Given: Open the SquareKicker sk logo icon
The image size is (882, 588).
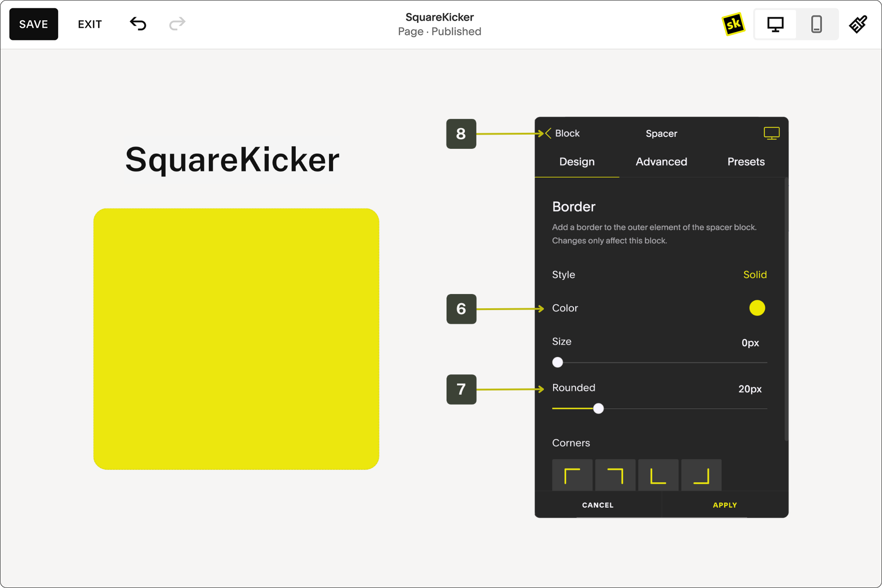Looking at the screenshot, I should click(734, 24).
